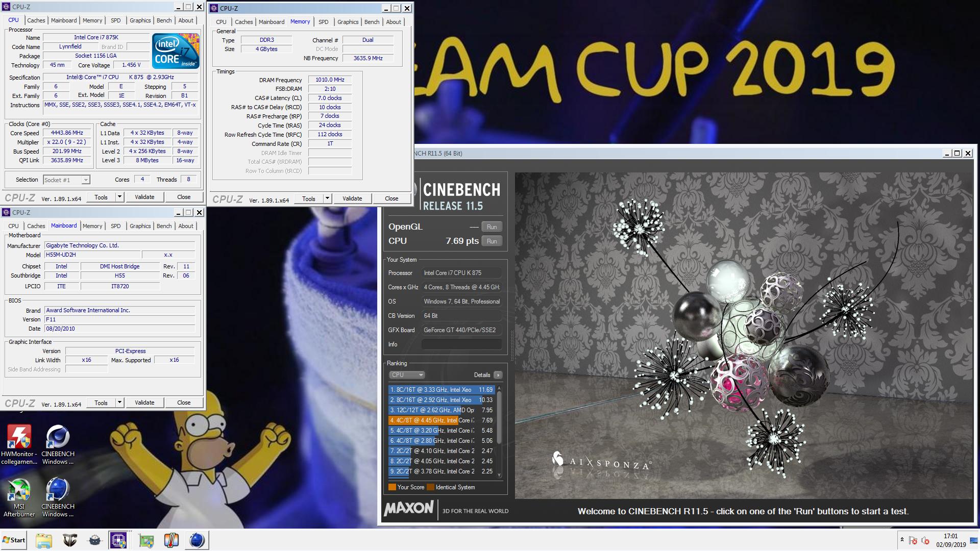Image resolution: width=980 pixels, height=551 pixels.
Task: Select the CINEBENCH shortcut beside HWMonitor
Action: (x=58, y=444)
